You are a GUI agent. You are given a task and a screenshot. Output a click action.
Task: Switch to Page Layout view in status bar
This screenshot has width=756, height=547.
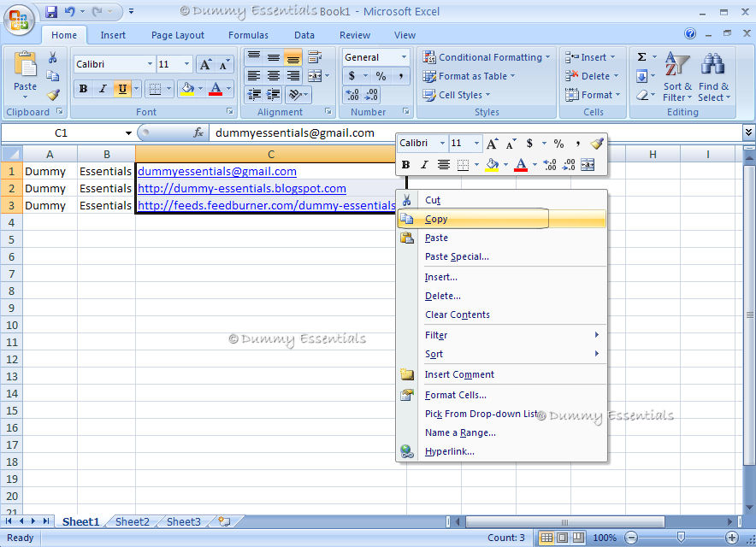(x=562, y=538)
